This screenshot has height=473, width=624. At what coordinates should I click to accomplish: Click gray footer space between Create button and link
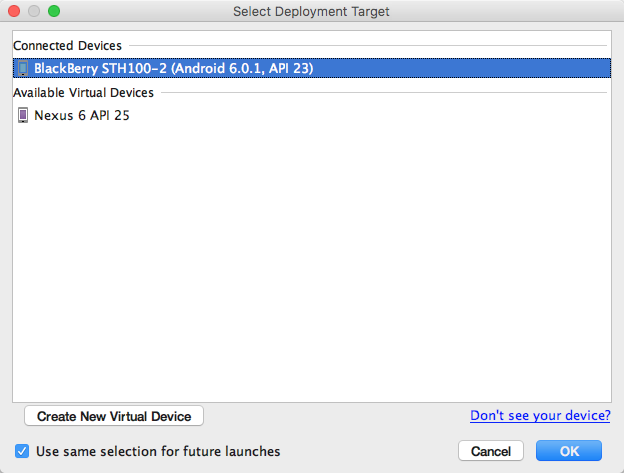tap(336, 416)
